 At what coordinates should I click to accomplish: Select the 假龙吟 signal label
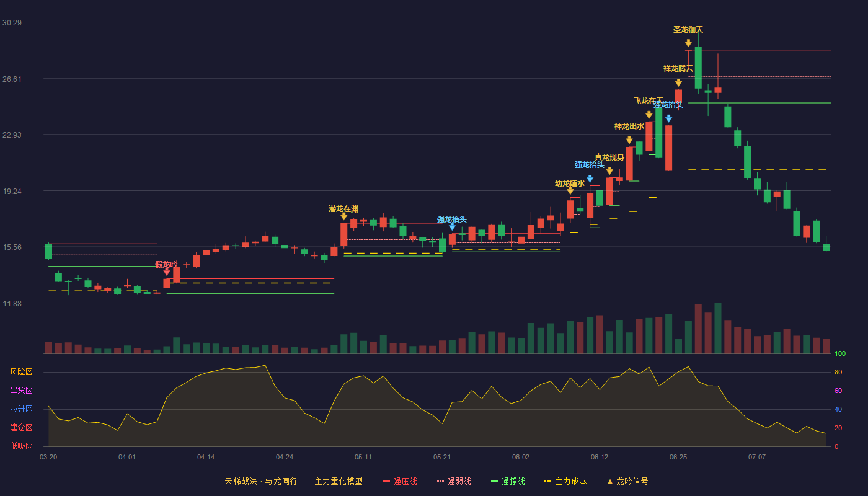pos(166,264)
